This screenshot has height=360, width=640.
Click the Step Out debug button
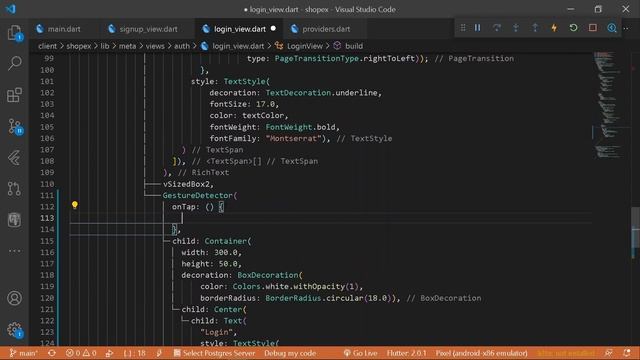coord(535,28)
